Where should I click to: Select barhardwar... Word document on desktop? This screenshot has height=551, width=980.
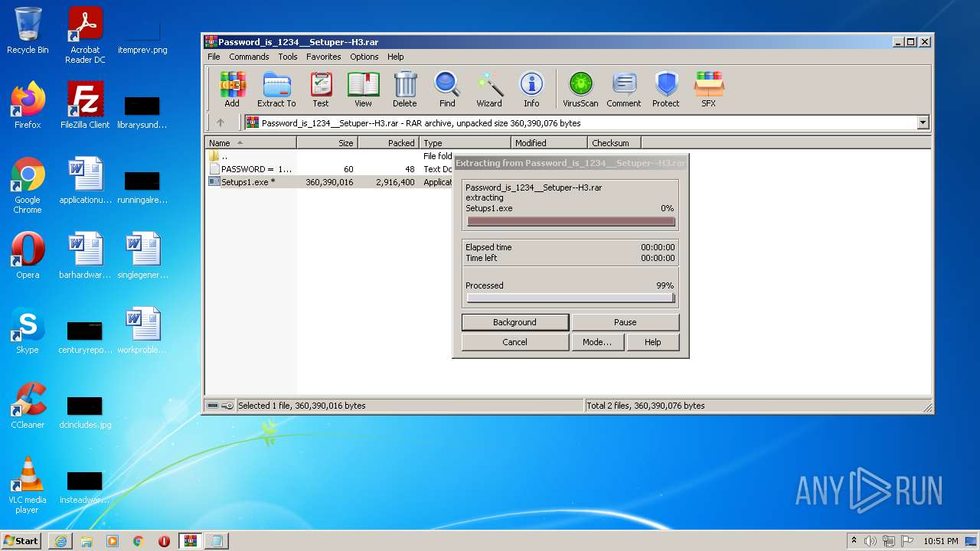(x=85, y=256)
